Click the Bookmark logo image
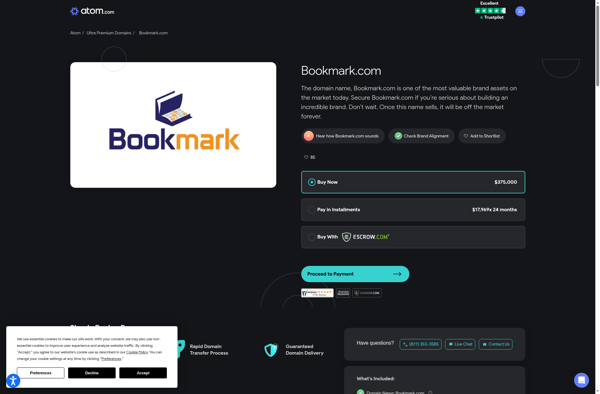This screenshot has width=600, height=394. pyautogui.click(x=173, y=125)
